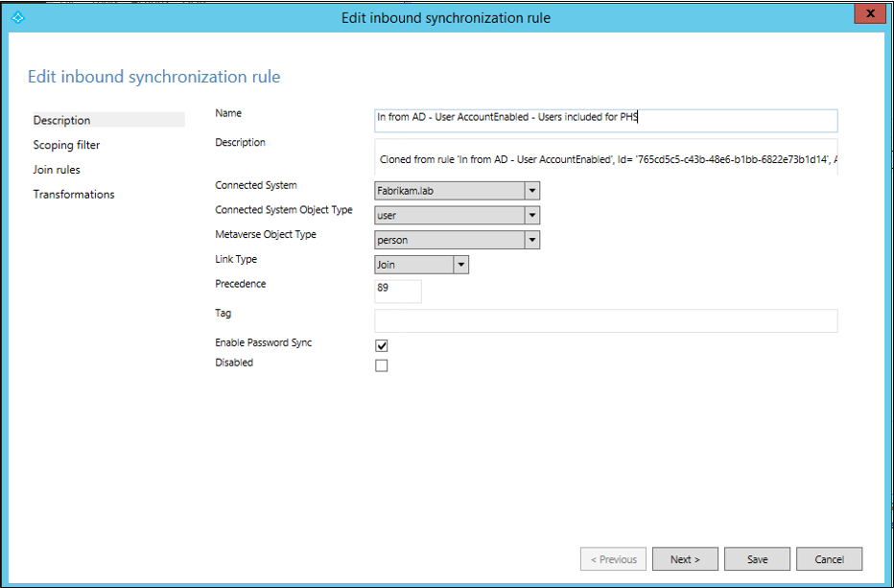Switch to the Transformations page
The height and width of the screenshot is (588, 894).
point(74,195)
